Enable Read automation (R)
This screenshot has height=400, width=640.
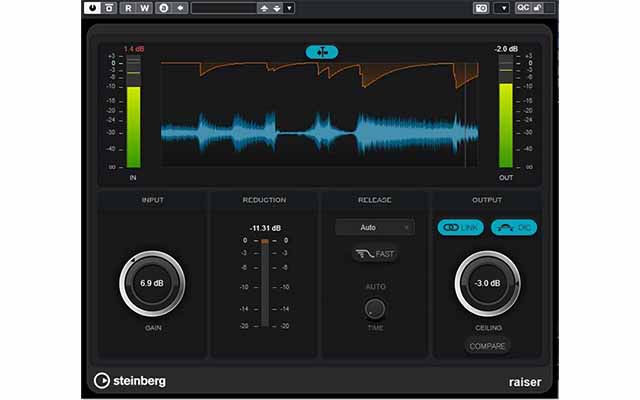[x=128, y=8]
